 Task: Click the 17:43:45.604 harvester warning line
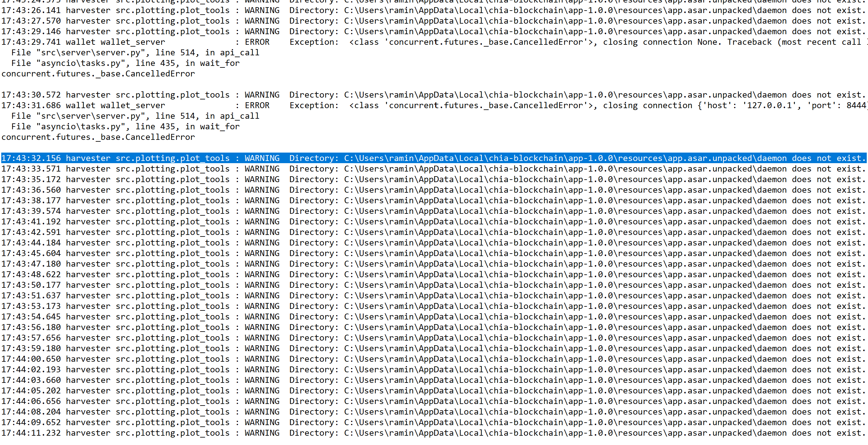(433, 253)
